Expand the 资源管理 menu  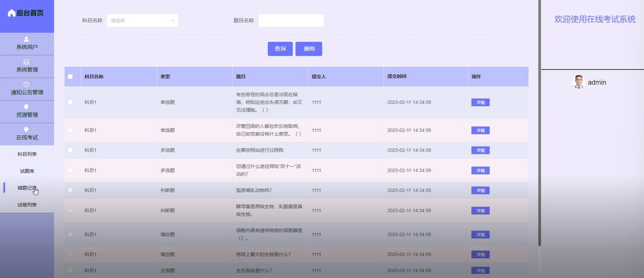click(27, 111)
